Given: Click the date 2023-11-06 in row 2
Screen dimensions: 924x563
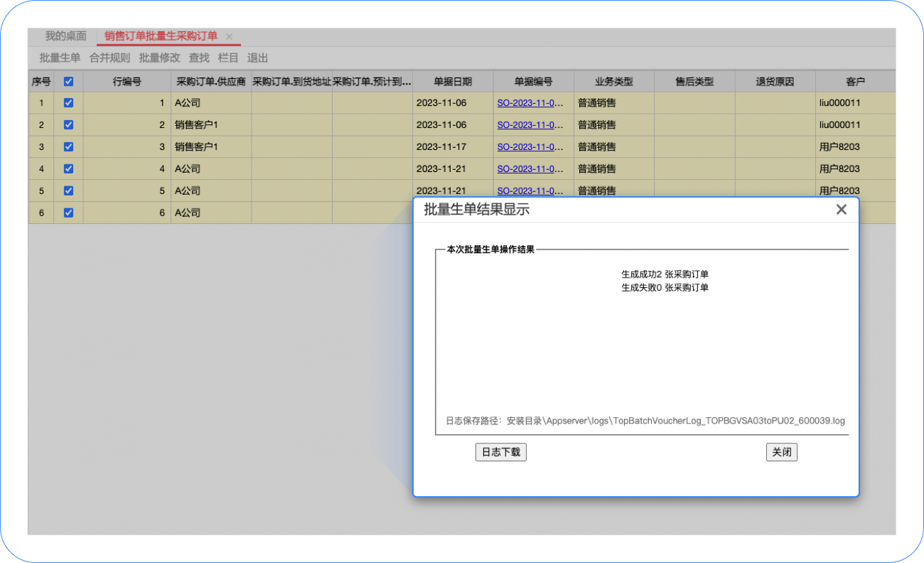Looking at the screenshot, I should pos(441,125).
